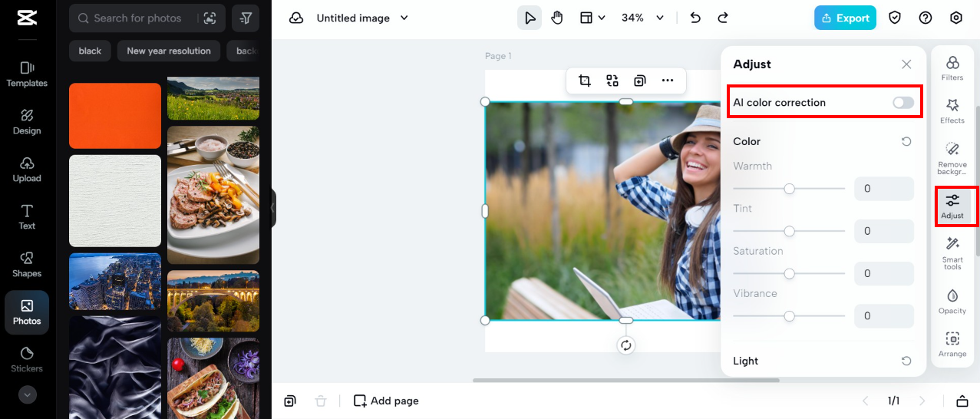Open the 34% zoom dropdown
This screenshot has width=980, height=419.
[x=642, y=18]
